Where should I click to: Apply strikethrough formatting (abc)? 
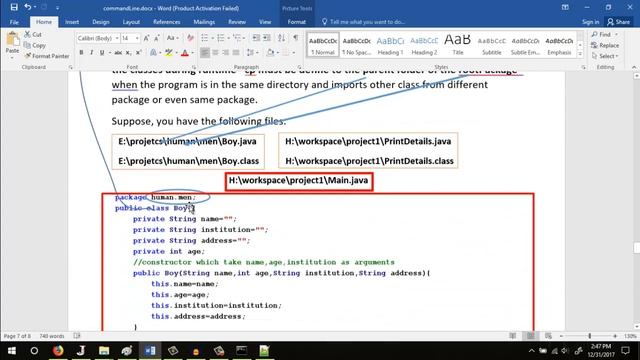coord(118,53)
